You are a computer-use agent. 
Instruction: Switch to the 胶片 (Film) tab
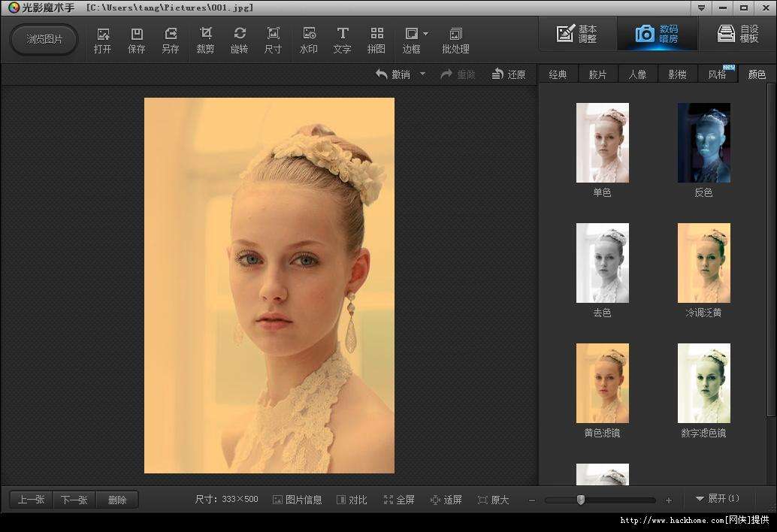click(x=597, y=74)
